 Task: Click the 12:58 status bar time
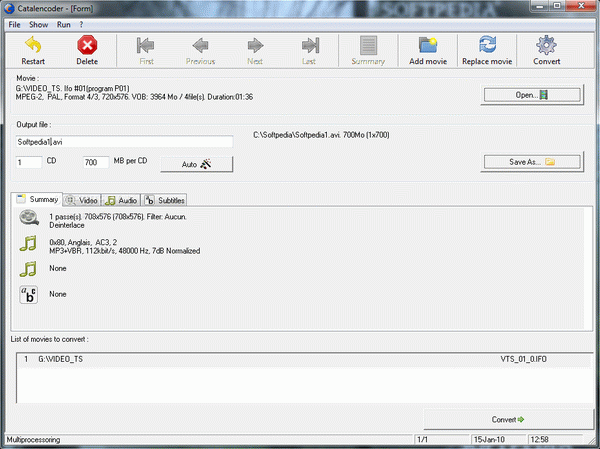click(x=539, y=439)
